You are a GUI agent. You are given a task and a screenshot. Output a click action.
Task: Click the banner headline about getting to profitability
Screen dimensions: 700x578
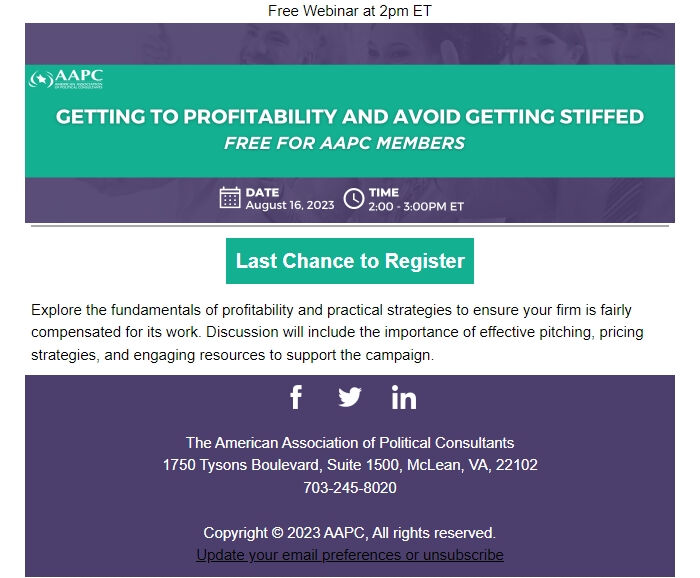click(x=350, y=117)
